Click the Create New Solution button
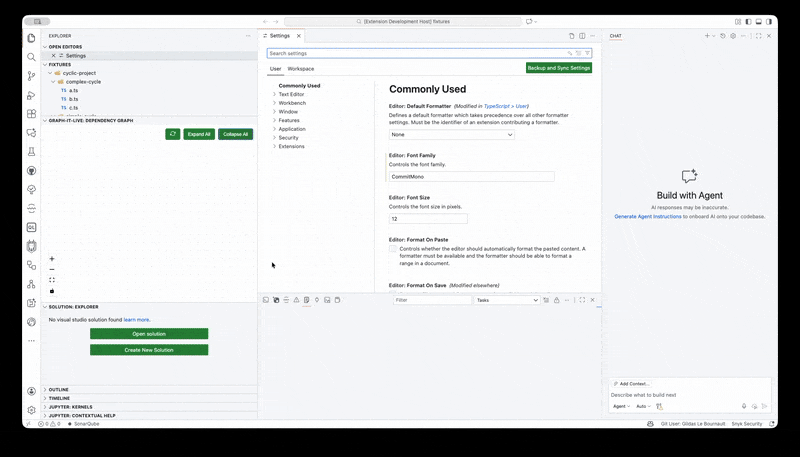This screenshot has width=800, height=457. [149, 350]
